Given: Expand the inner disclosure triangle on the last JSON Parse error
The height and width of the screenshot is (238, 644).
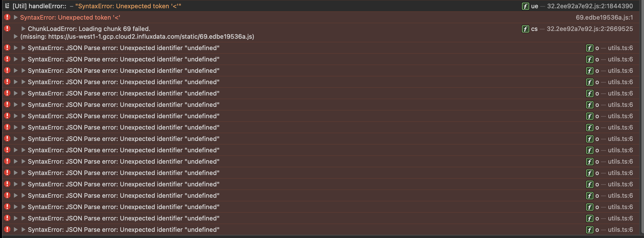Looking at the screenshot, I should [x=23, y=229].
